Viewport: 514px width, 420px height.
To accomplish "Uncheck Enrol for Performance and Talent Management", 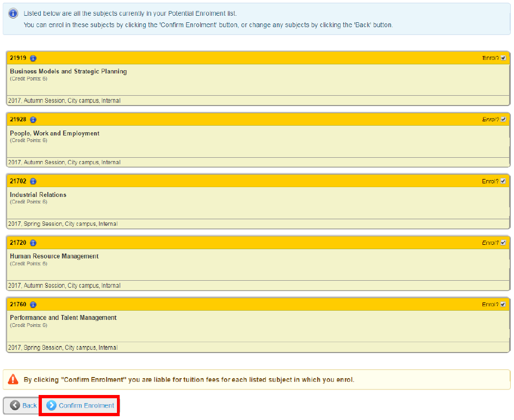I will coord(504,304).
